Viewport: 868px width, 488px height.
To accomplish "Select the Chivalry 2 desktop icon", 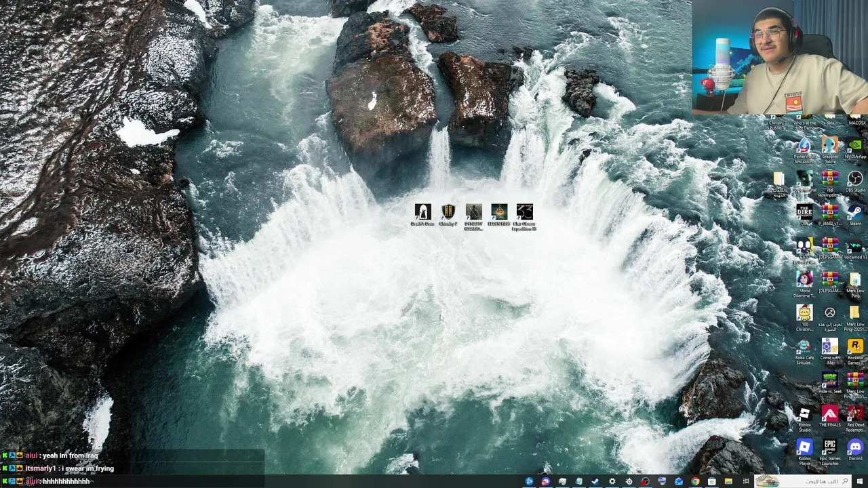I will tap(448, 215).
